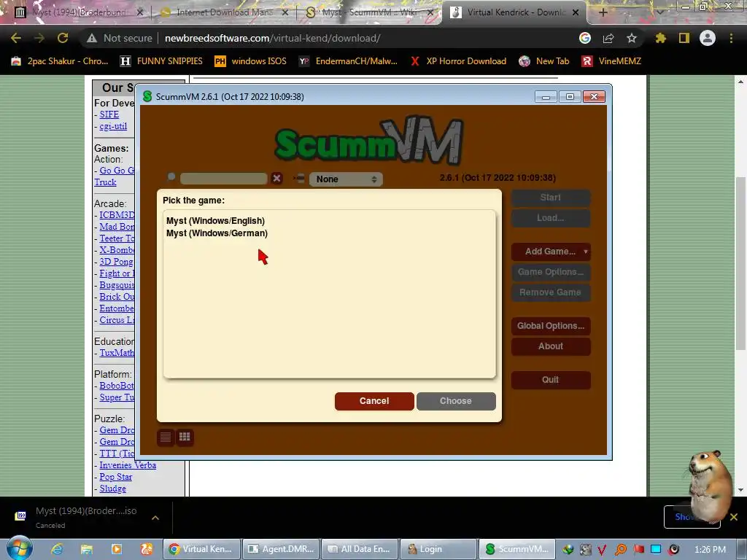The image size is (747, 560).
Task: Switch ScummVM launcher to list view
Action: coord(166,437)
